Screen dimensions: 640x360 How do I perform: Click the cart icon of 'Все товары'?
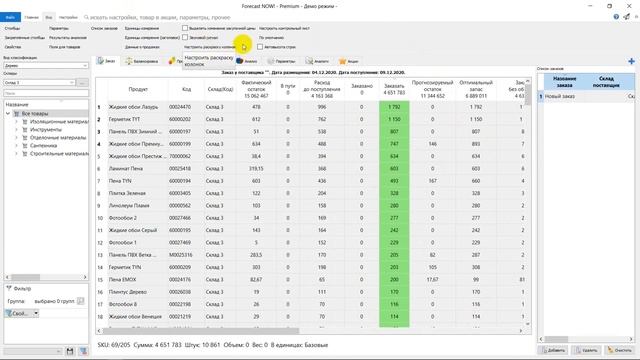click(x=17, y=113)
